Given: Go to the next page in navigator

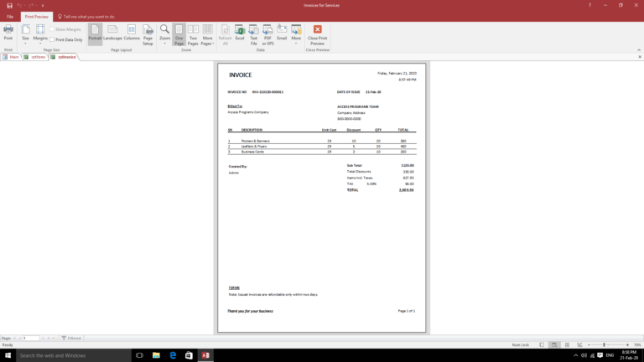Looking at the screenshot, I should point(43,339).
